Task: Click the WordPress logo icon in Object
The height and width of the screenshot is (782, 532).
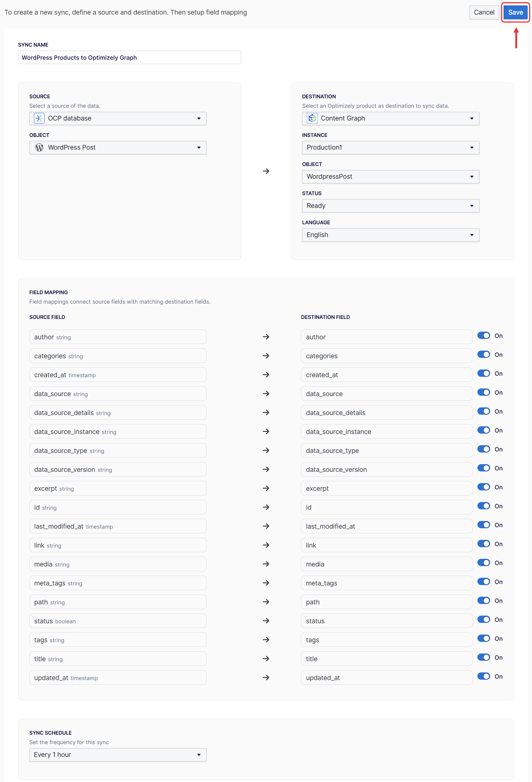Action: click(x=39, y=147)
